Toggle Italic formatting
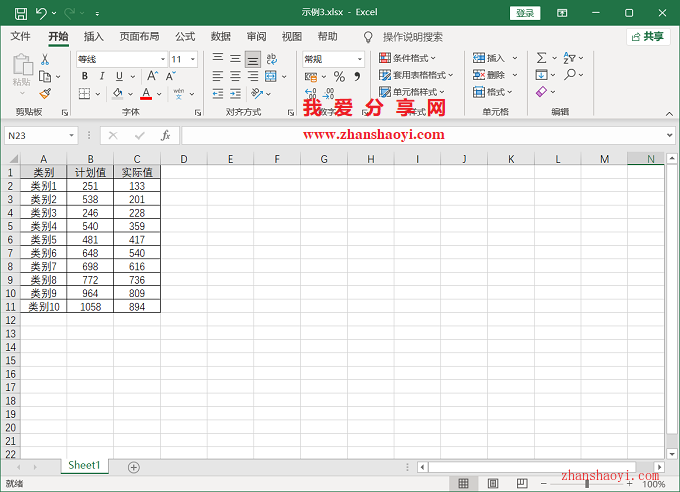 click(x=102, y=76)
